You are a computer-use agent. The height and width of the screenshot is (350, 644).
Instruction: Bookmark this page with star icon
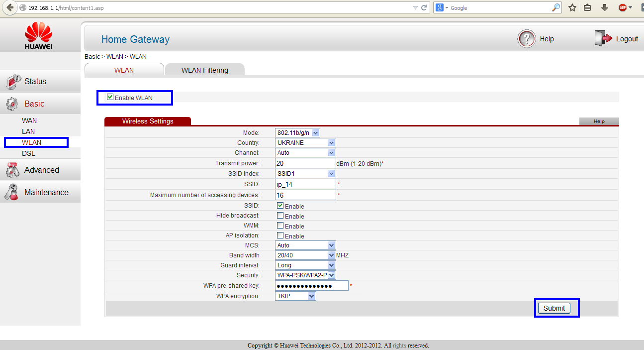(x=572, y=8)
